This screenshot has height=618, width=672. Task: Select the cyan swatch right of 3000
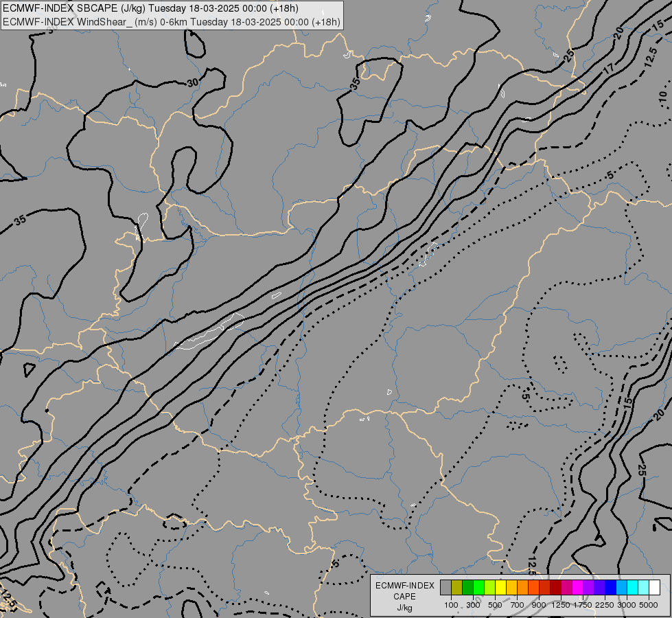coord(633,587)
